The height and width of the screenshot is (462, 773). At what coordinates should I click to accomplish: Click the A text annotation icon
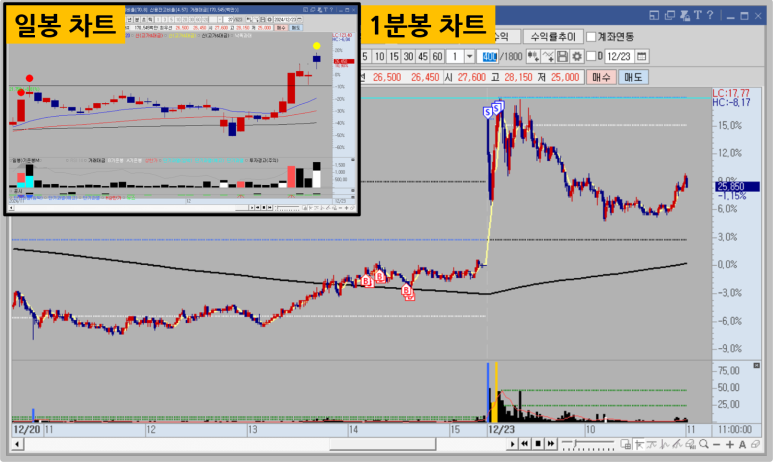coord(742,445)
